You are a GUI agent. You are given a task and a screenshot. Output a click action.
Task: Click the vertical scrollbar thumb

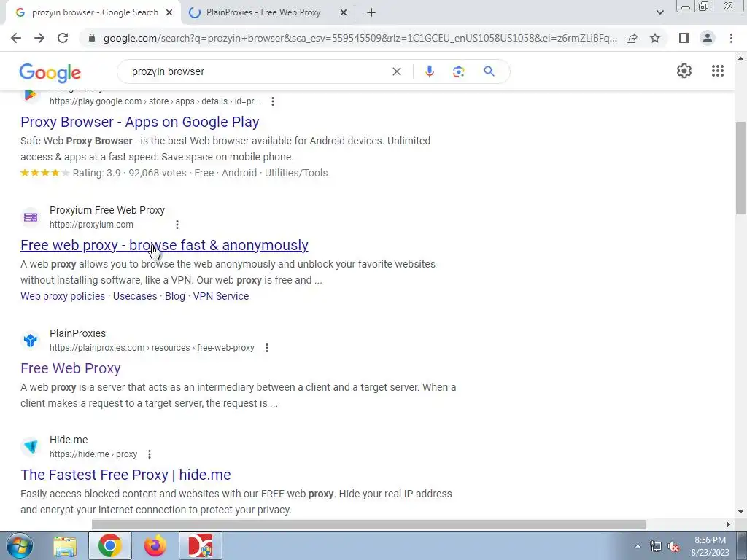pyautogui.click(x=740, y=168)
